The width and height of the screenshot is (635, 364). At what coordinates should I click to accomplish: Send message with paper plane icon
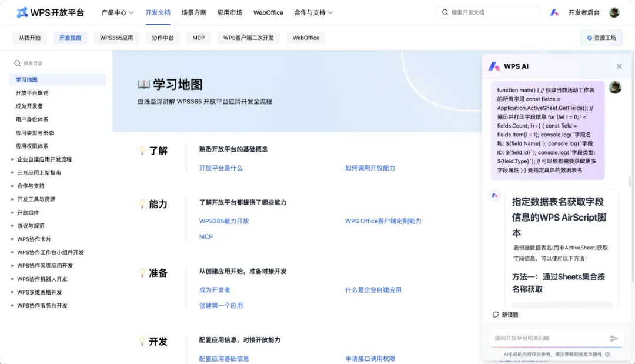[x=614, y=338]
